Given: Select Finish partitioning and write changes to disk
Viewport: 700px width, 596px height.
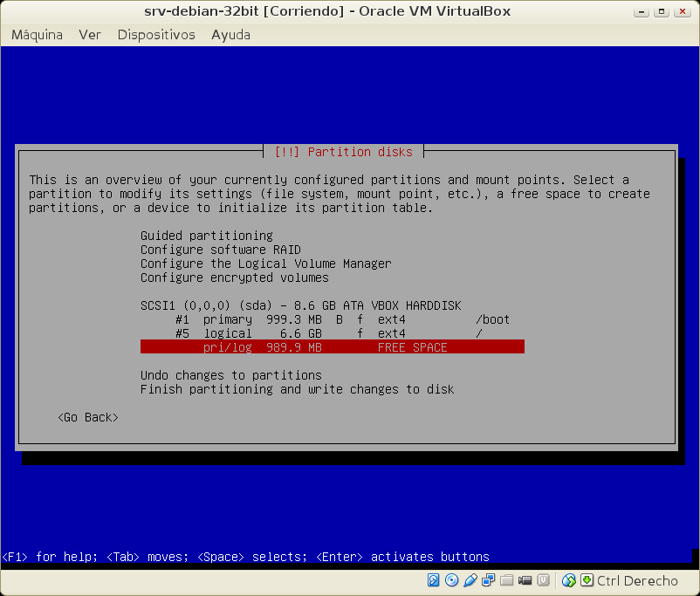Looking at the screenshot, I should click(x=297, y=389).
